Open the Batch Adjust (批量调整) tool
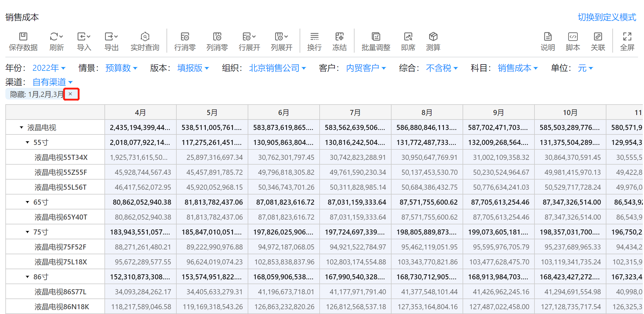 click(376, 37)
